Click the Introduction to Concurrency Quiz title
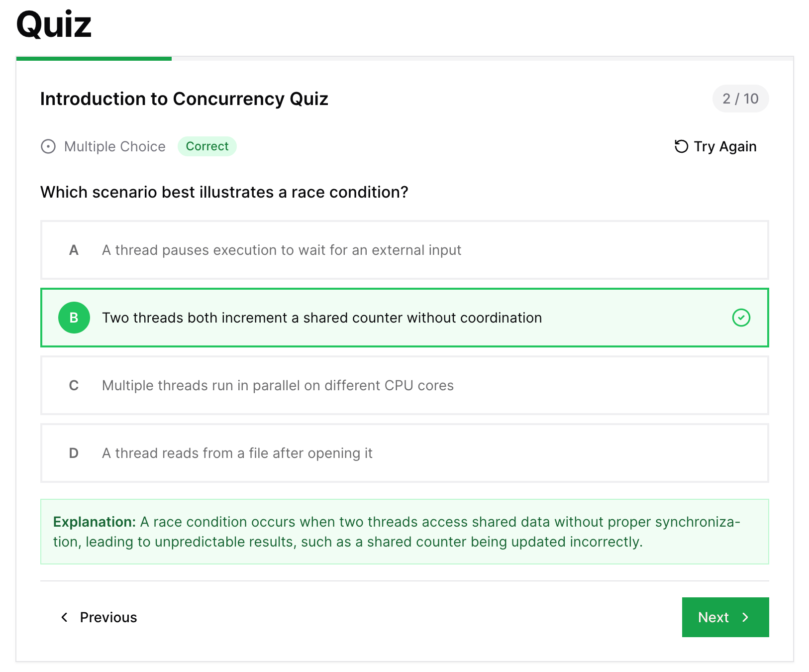This screenshot has width=809, height=672. (184, 99)
